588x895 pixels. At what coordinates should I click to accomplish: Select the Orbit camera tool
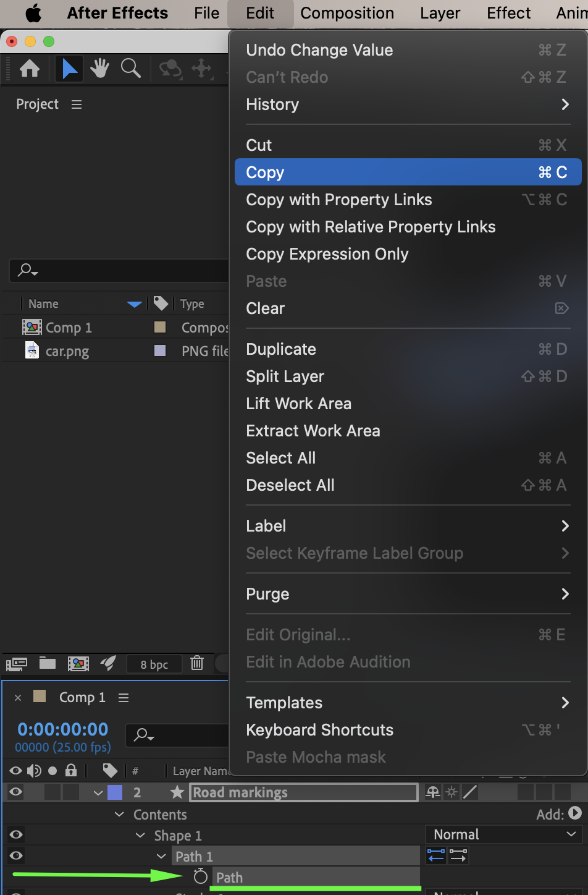pyautogui.click(x=170, y=69)
